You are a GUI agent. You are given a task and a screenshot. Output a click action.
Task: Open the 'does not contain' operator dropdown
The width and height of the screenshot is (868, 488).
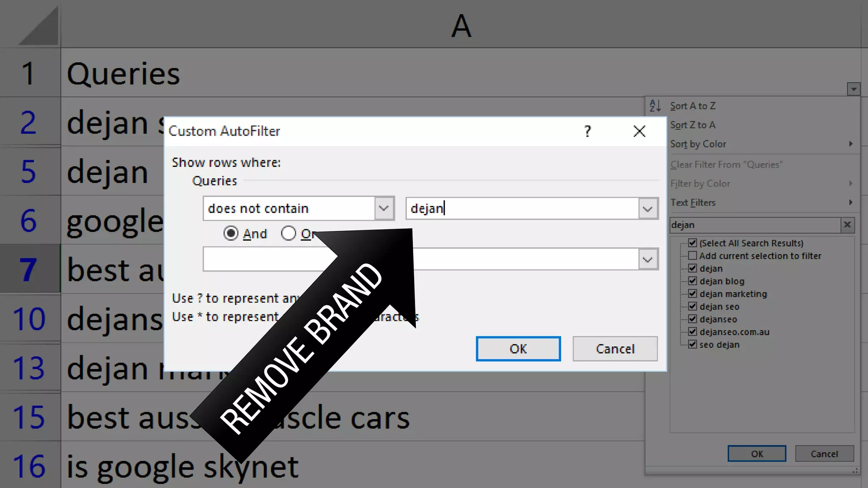(x=384, y=208)
